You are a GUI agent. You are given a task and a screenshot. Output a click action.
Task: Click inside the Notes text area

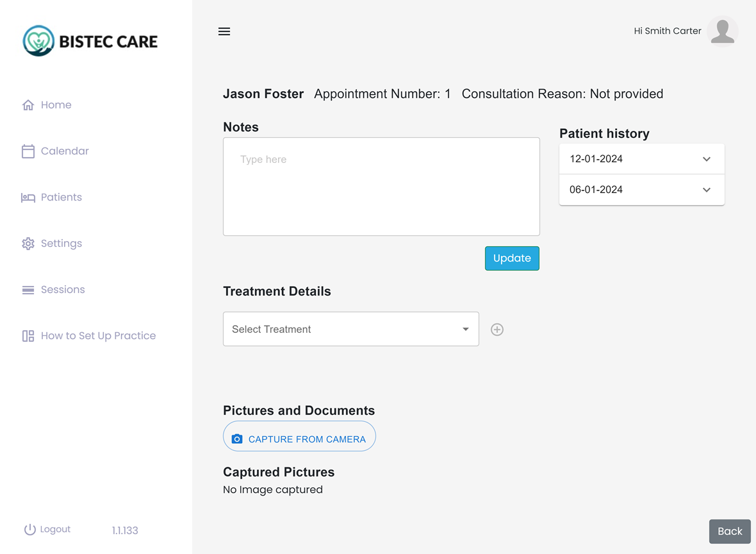(381, 187)
